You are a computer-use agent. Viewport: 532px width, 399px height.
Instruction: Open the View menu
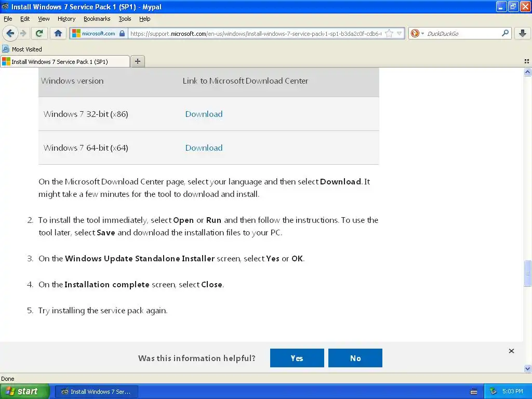(x=44, y=19)
